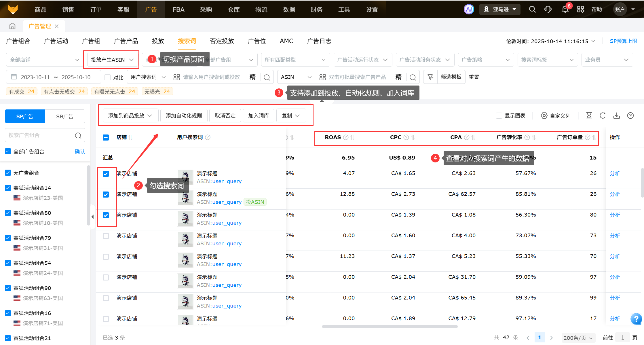Viewport: 644px width, 345px height.
Task: Enable the 显示图表 checkbox
Action: 499,115
